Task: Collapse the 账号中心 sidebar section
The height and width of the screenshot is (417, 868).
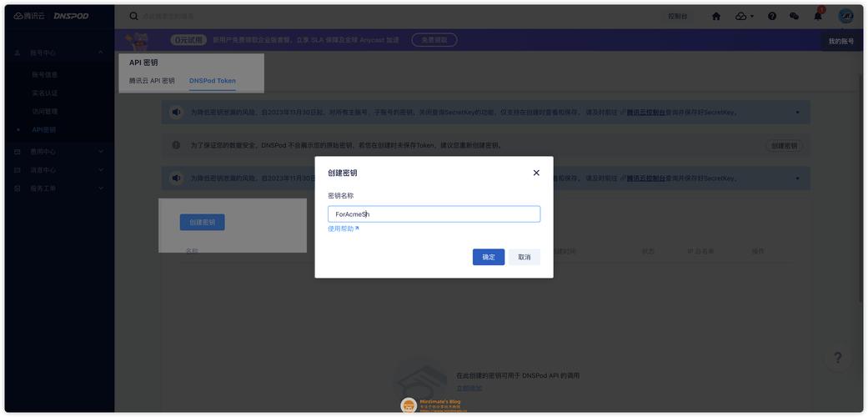Action: pos(100,53)
